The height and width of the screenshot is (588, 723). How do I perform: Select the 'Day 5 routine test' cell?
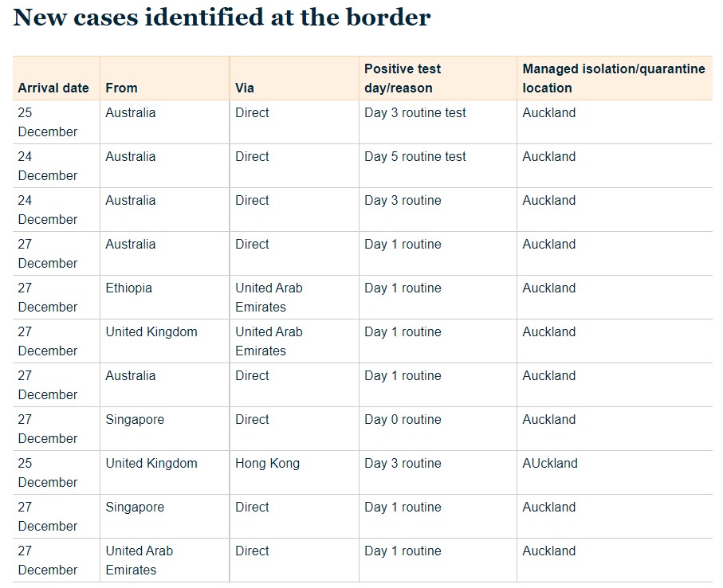click(415, 157)
